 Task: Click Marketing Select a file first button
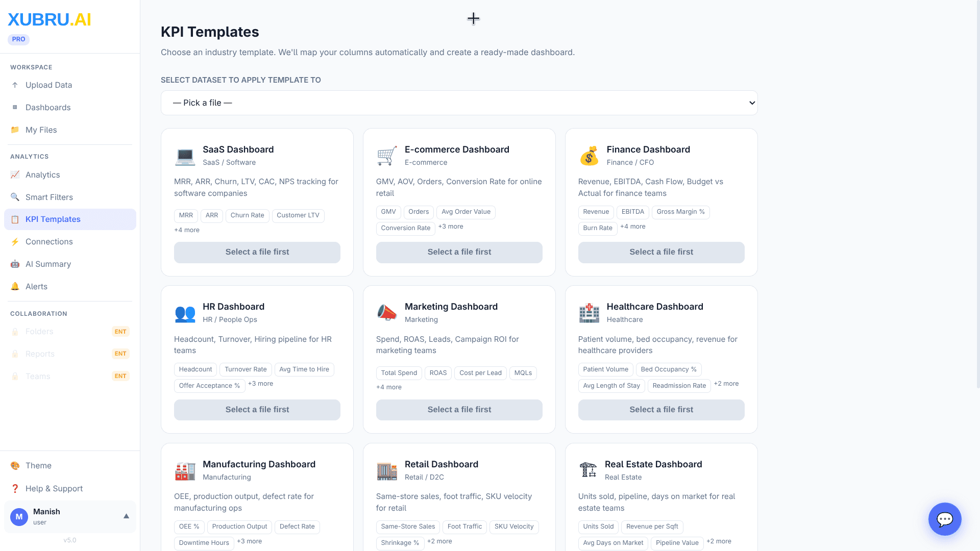[459, 410]
